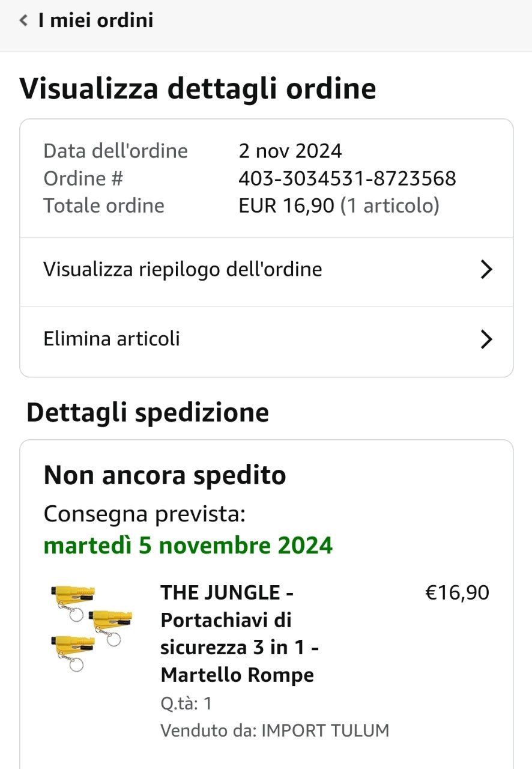
Task: Open the THE JUNGLE Portachiavi product title
Action: coord(240,634)
